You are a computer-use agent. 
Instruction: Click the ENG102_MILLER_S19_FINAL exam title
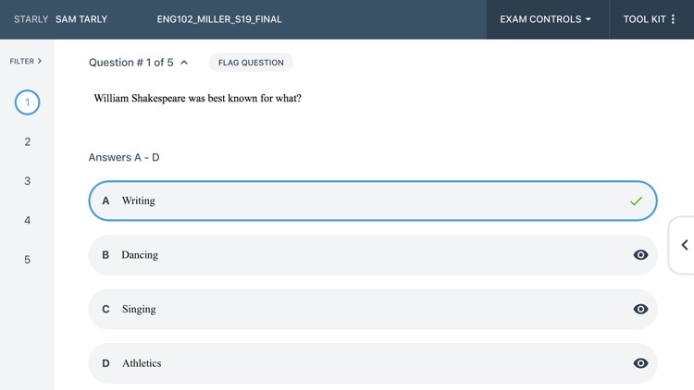click(219, 19)
